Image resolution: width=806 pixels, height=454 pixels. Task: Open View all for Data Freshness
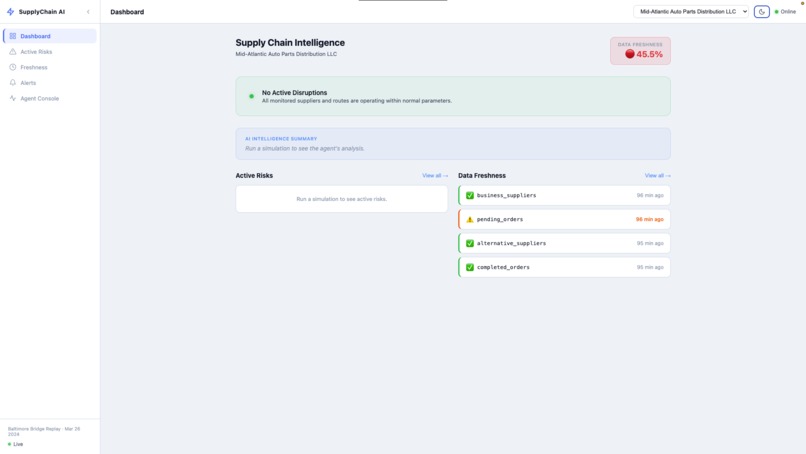657,175
